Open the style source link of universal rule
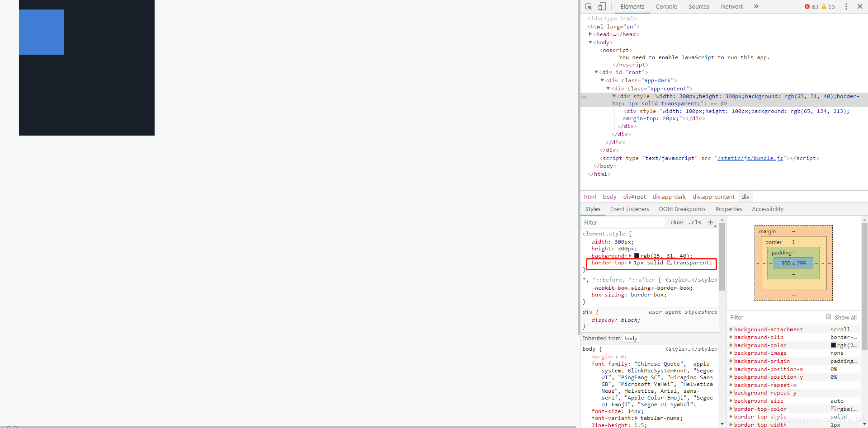The image size is (868, 428). (691, 280)
